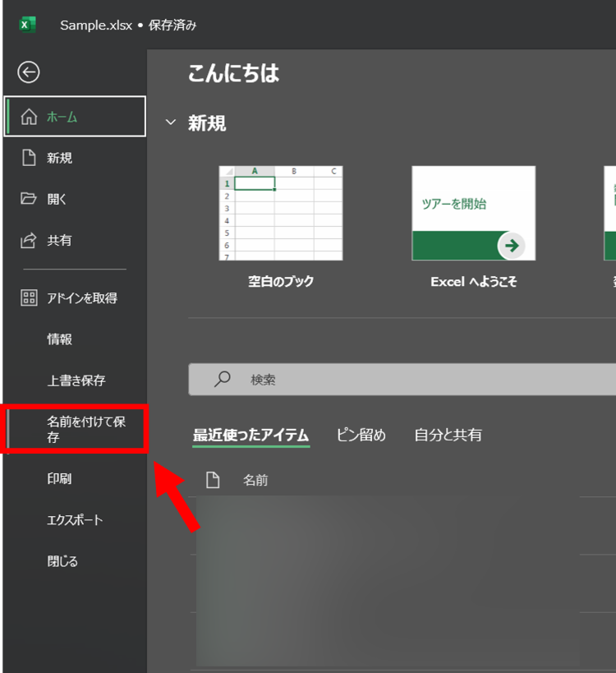This screenshot has width=616, height=673.
Task: Choose 上書き保存 in the sidebar
Action: 75,380
